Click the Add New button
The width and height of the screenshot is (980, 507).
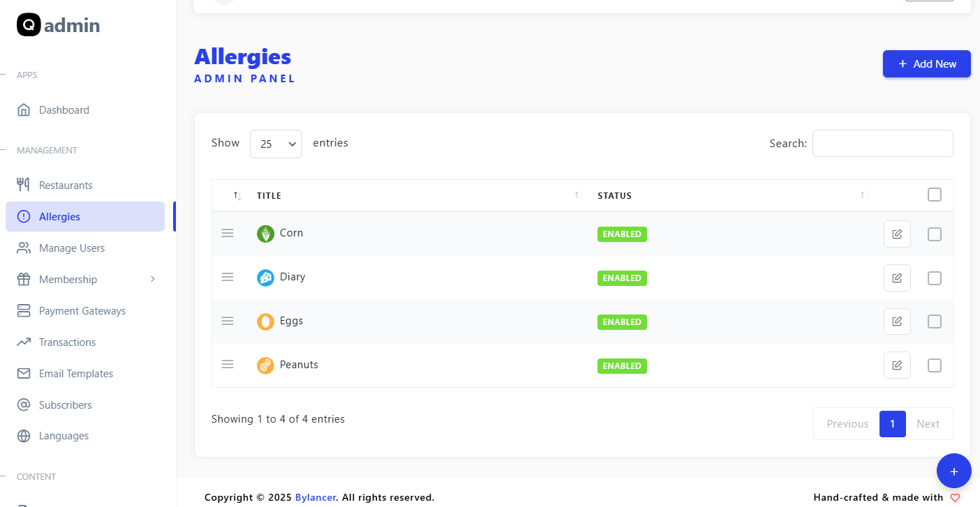pyautogui.click(x=926, y=64)
